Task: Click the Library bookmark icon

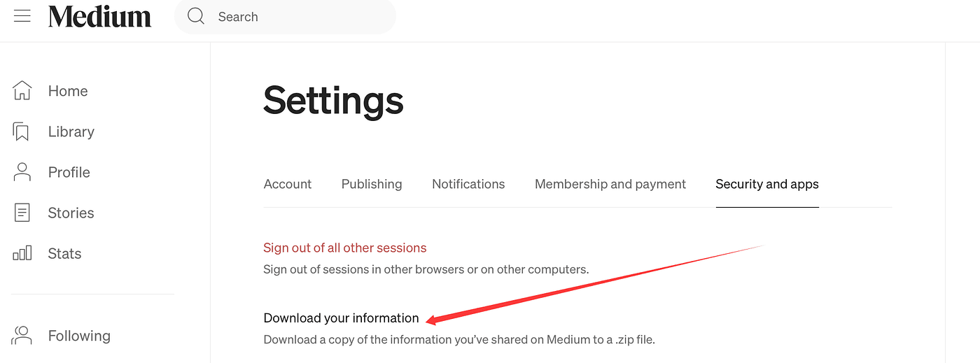Action: click(x=22, y=131)
